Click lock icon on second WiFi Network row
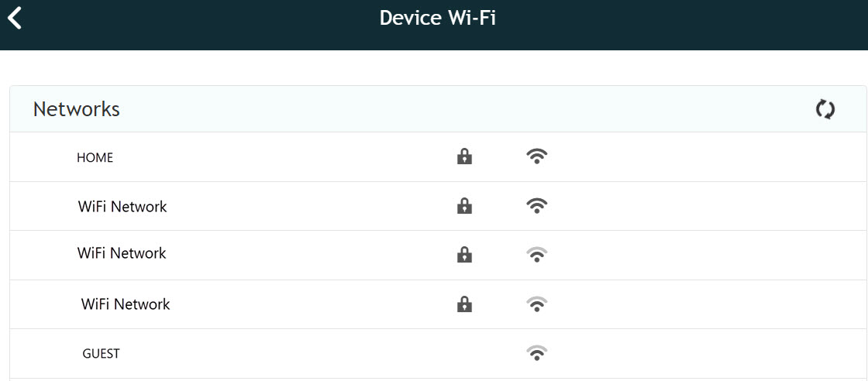The height and width of the screenshot is (381, 868). (x=464, y=254)
